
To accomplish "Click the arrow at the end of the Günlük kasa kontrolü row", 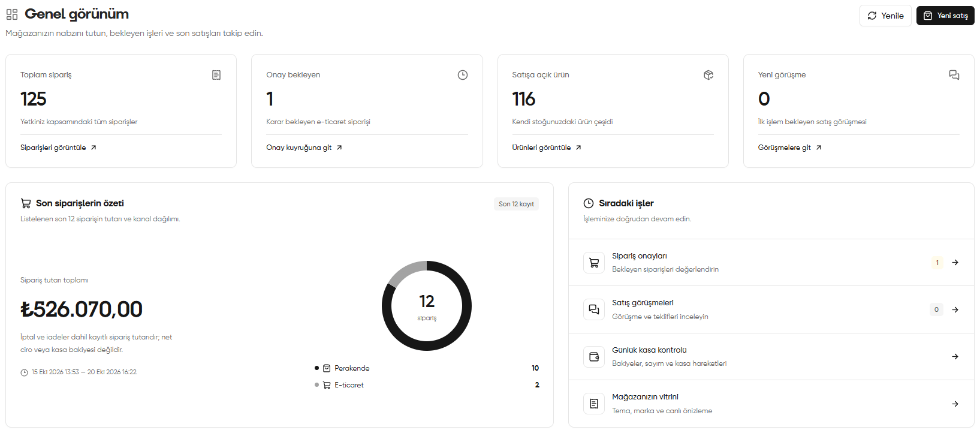I will point(955,357).
